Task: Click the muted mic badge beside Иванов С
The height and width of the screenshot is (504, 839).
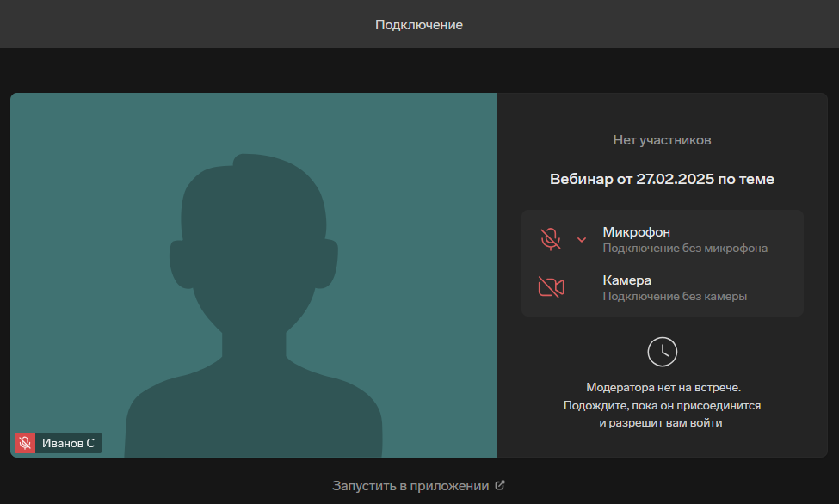Action: tap(25, 443)
